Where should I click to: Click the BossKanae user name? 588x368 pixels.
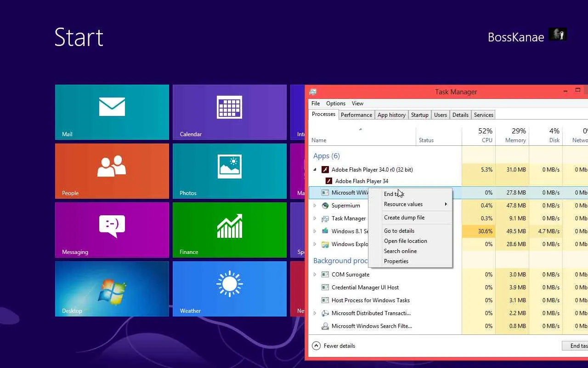pos(516,37)
